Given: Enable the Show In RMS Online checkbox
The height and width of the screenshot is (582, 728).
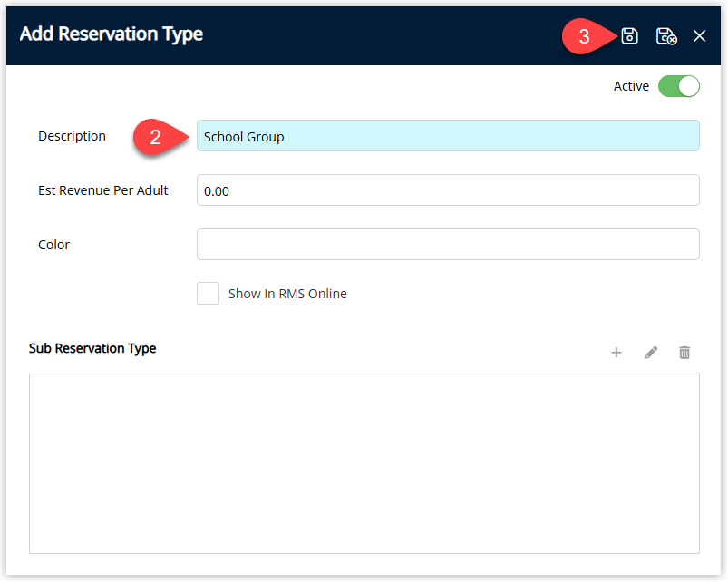Looking at the screenshot, I should (208, 294).
